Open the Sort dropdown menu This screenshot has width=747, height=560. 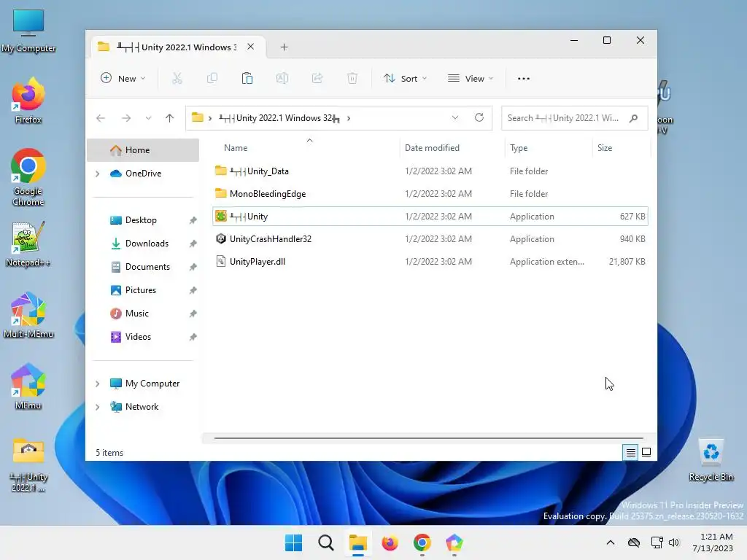(406, 79)
